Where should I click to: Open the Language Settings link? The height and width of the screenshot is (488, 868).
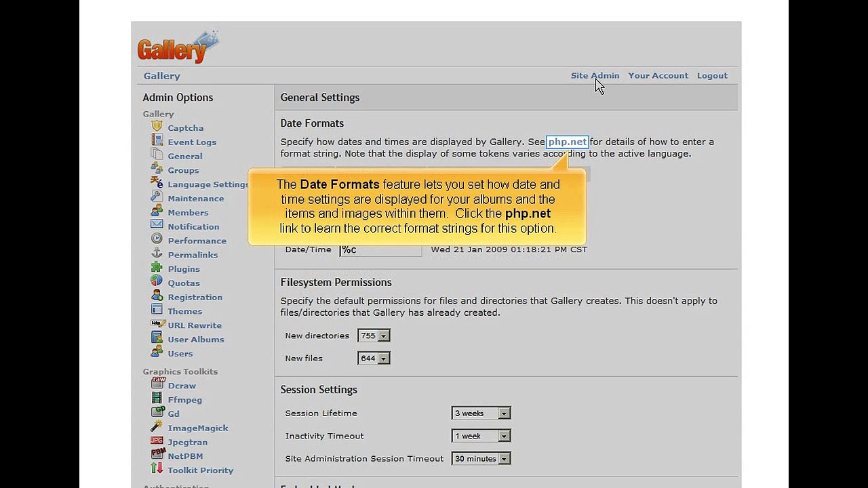209,184
